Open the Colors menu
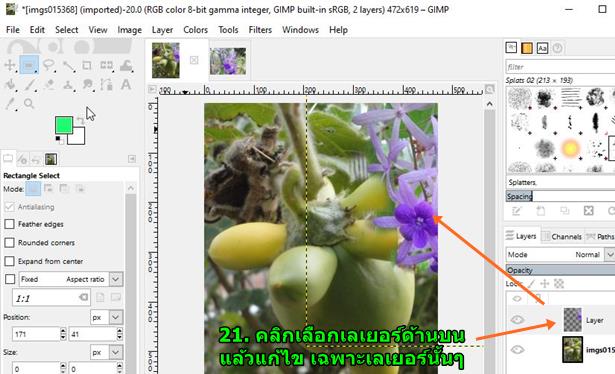Viewport: 615px width, 374px height. (195, 30)
